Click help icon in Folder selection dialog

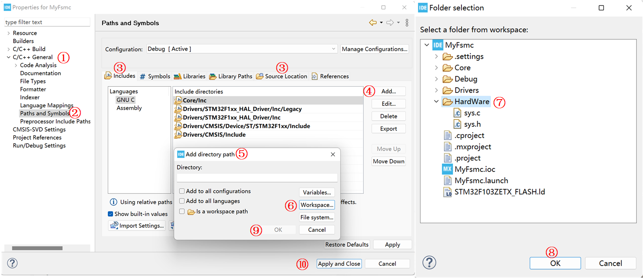click(x=429, y=263)
